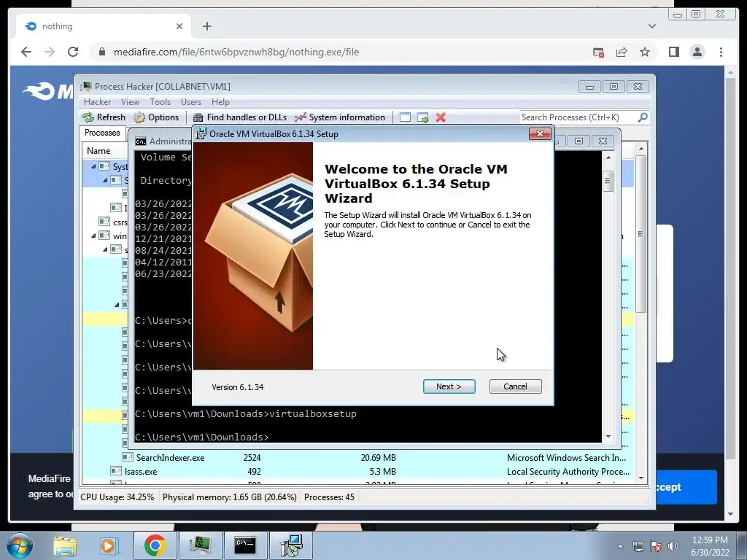Open a new Chrome tab

[206, 26]
